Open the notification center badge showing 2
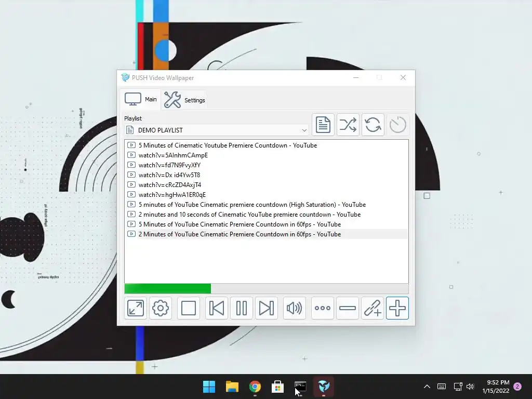The height and width of the screenshot is (399, 532). pos(517,387)
